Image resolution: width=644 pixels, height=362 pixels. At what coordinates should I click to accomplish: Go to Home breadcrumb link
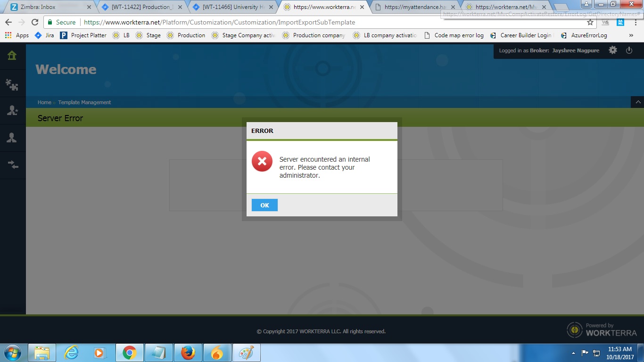(44, 102)
